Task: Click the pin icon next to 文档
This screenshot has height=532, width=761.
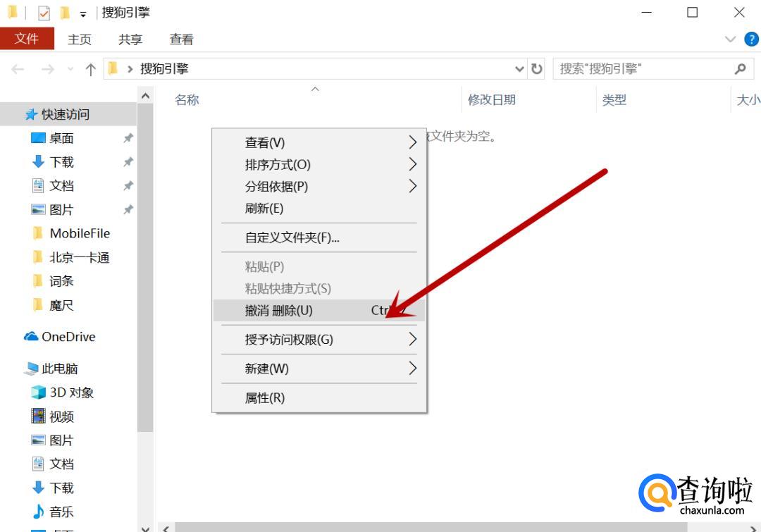Action: click(x=128, y=186)
